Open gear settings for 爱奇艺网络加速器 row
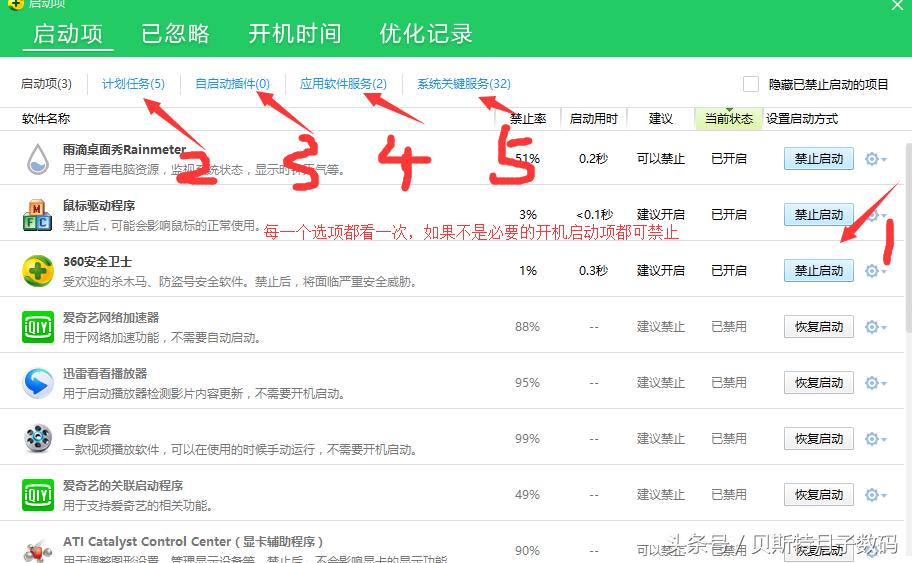The height and width of the screenshot is (563, 912). pyautogui.click(x=875, y=327)
